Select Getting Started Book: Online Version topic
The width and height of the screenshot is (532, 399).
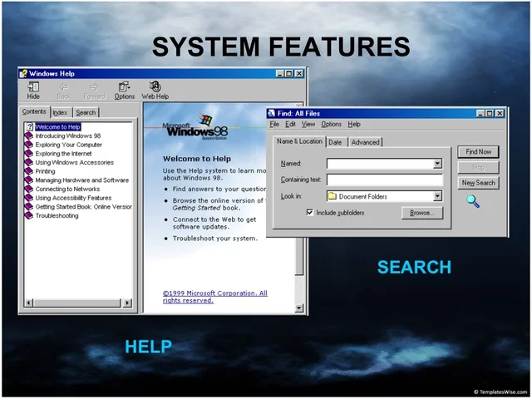coord(83,206)
